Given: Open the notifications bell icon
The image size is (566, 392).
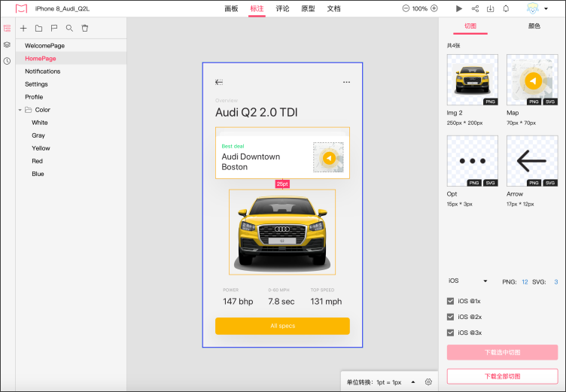Looking at the screenshot, I should (506, 8).
